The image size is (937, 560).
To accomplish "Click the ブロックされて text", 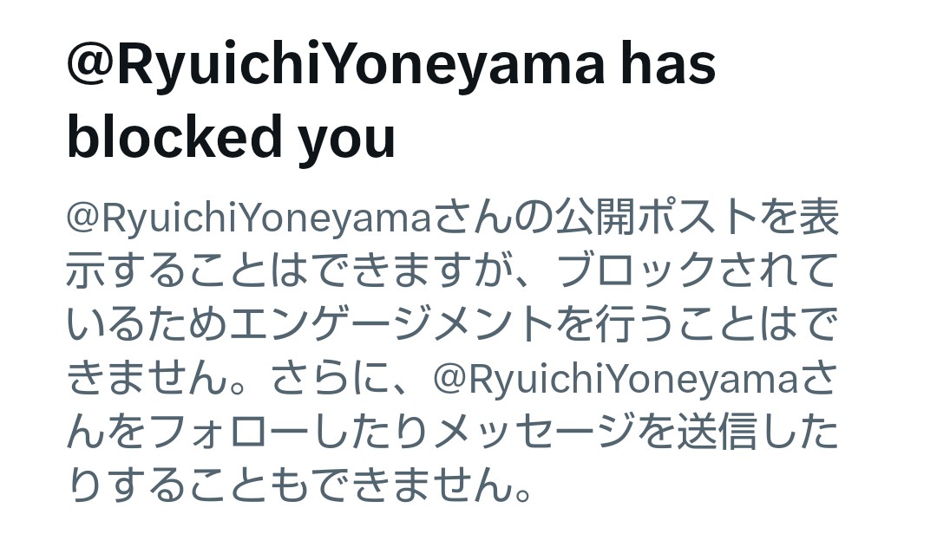I will click(x=697, y=271).
